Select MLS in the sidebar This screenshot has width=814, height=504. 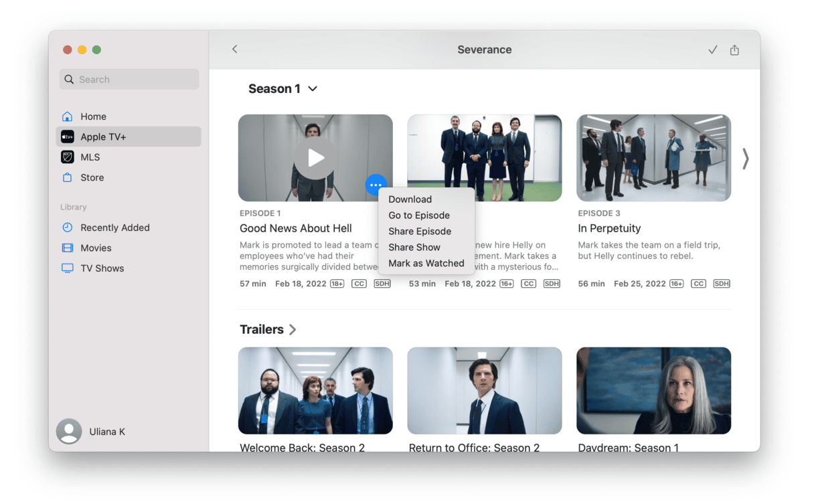(90, 157)
